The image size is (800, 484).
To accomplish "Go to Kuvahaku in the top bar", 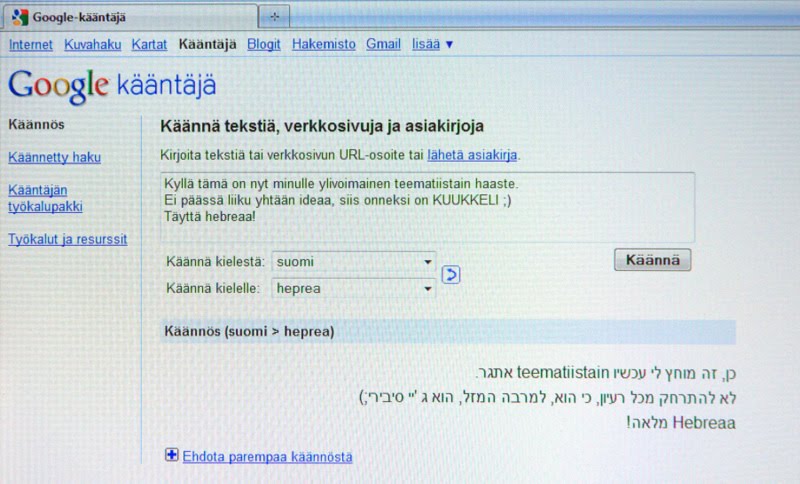I will (x=92, y=45).
